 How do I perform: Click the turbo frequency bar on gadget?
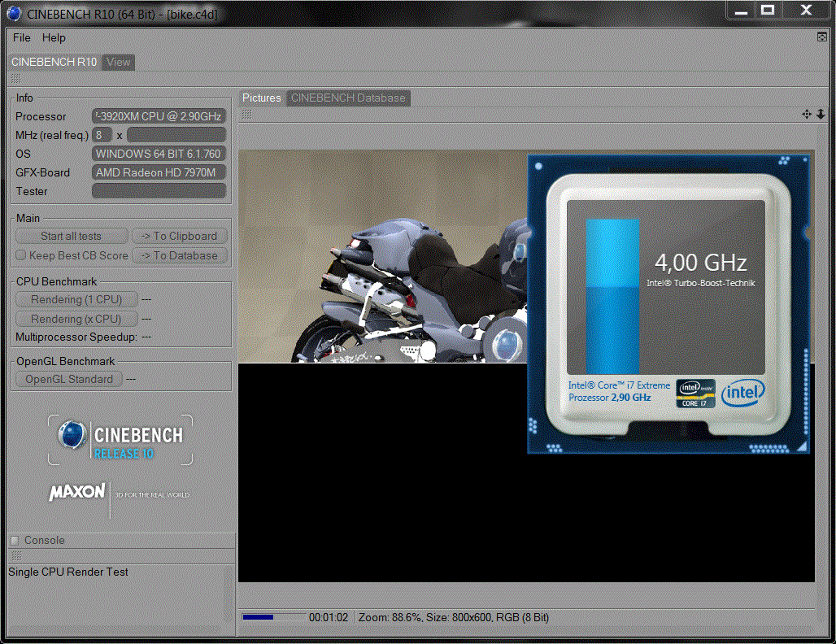(x=612, y=297)
